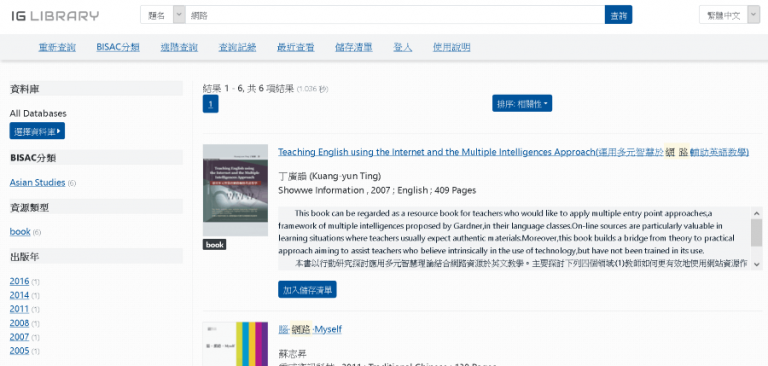Viewport: 768px width, 366px height.
Task: Click the 選擇資料庫 button
Action: [37, 131]
